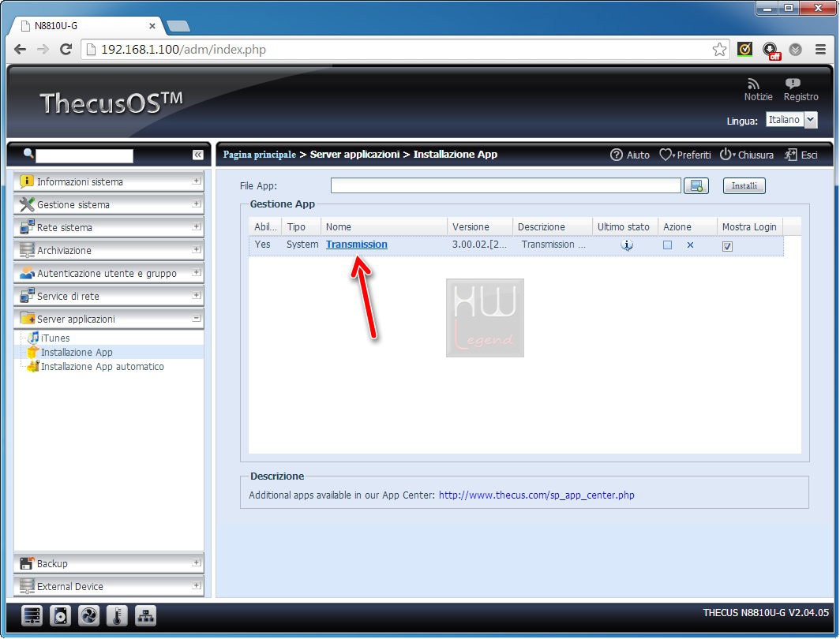This screenshot has width=840, height=639.
Task: Click version cell 3.00.02 in Transmission row
Action: tap(479, 244)
